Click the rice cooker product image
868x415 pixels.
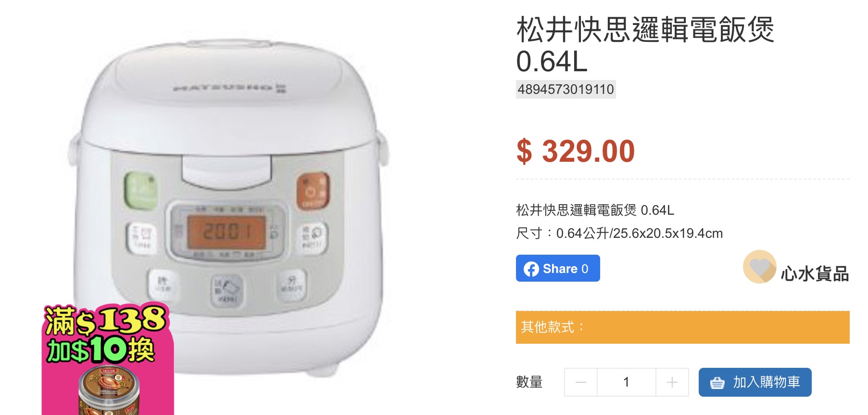point(229,207)
